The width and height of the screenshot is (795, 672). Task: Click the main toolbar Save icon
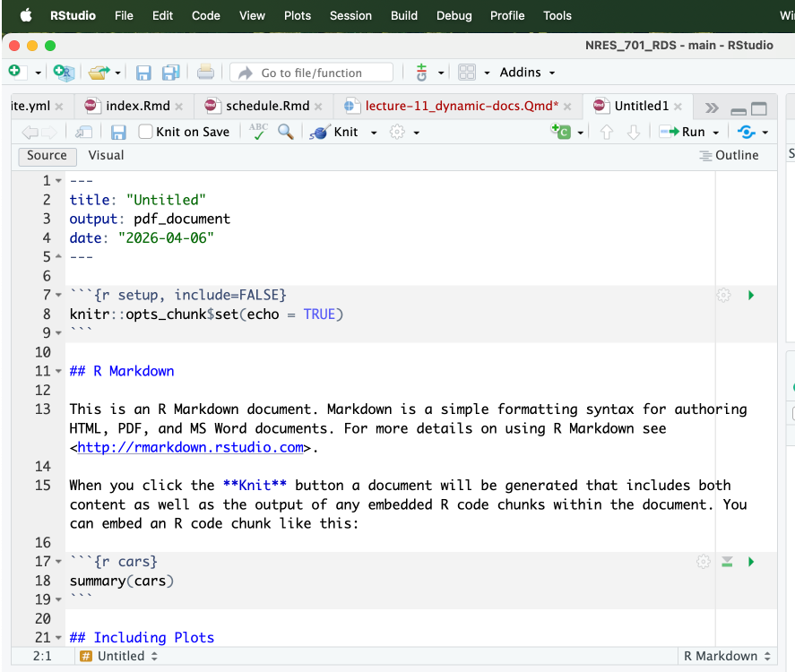pyautogui.click(x=143, y=73)
